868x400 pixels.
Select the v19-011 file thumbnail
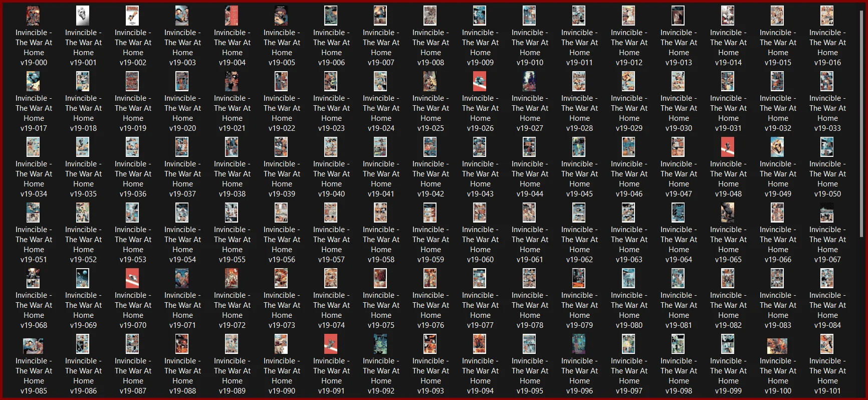(579, 16)
